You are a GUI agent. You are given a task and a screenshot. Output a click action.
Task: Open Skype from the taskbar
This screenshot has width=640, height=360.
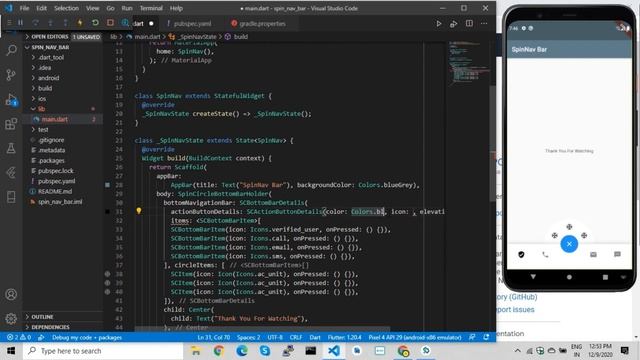click(264, 351)
